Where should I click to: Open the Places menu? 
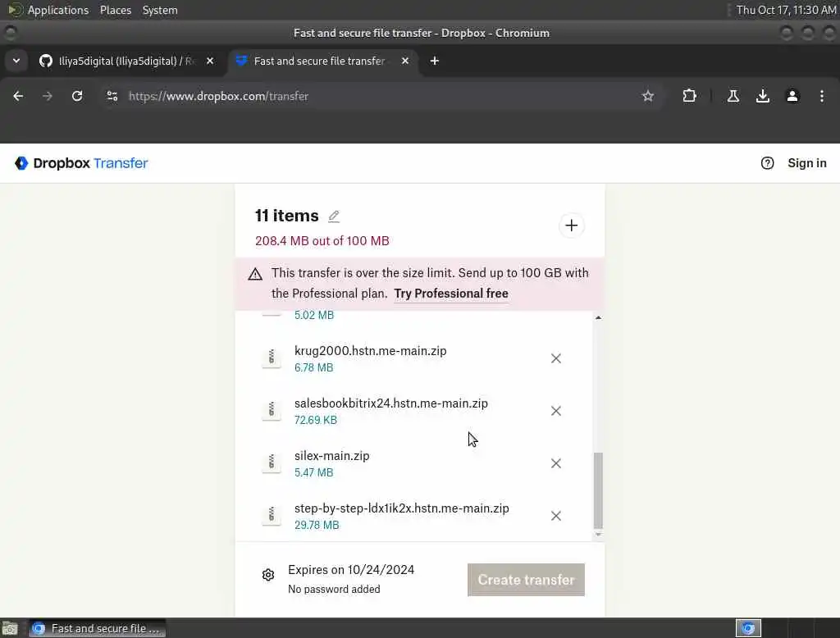click(115, 10)
